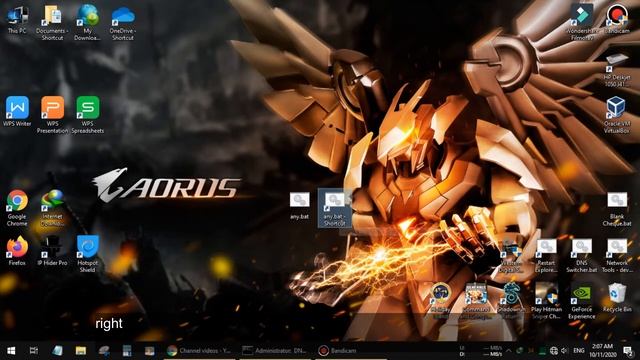Select Restart Explorer batch shortcut
640x360 pixels.
point(546,256)
